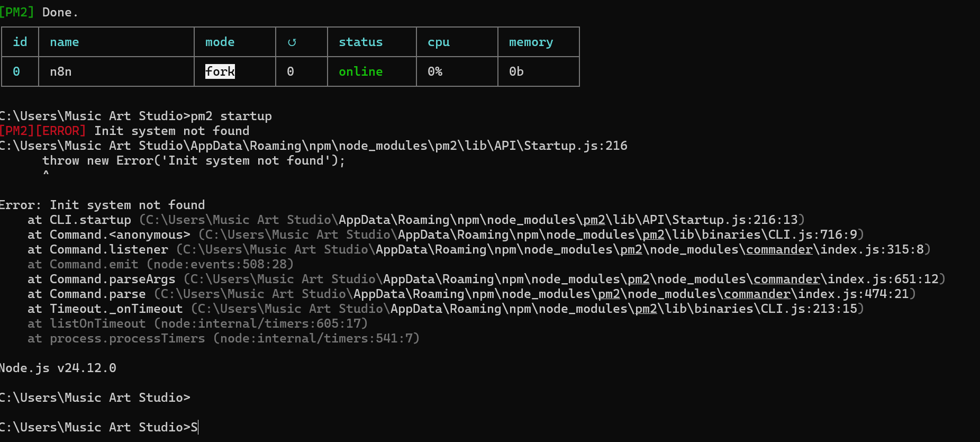Screen dimensions: 980x442
Task: Click underlined 'pm2' link in CLI.startup stack line
Action: (594, 220)
